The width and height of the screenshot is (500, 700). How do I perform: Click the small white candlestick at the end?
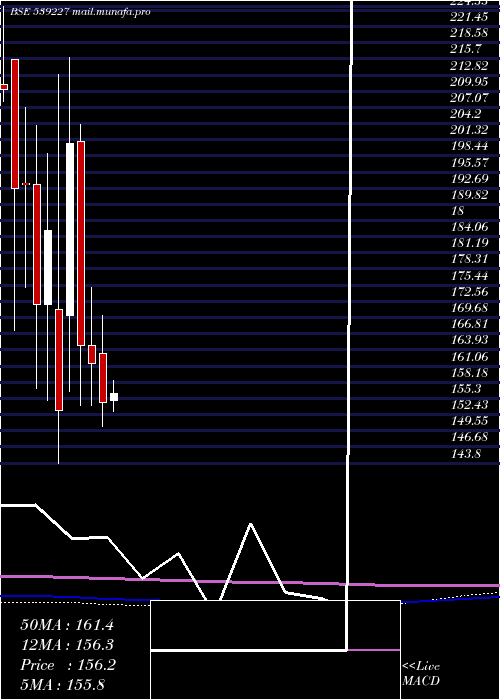click(x=114, y=397)
